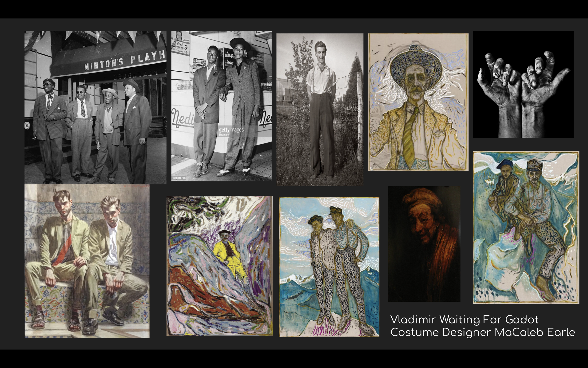Image resolution: width=588 pixels, height=368 pixels.
Task: Select the painting of two men seated on teal rocks
Action: (526, 227)
